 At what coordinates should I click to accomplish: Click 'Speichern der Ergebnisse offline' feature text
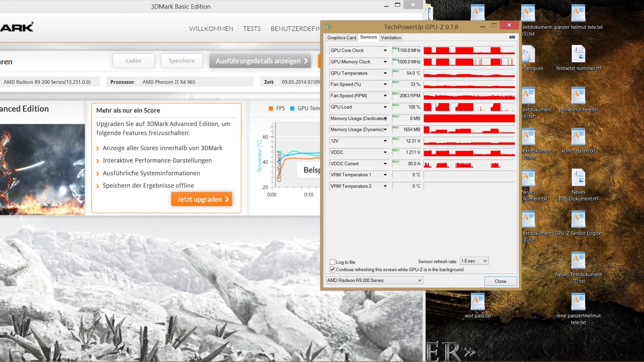(148, 186)
